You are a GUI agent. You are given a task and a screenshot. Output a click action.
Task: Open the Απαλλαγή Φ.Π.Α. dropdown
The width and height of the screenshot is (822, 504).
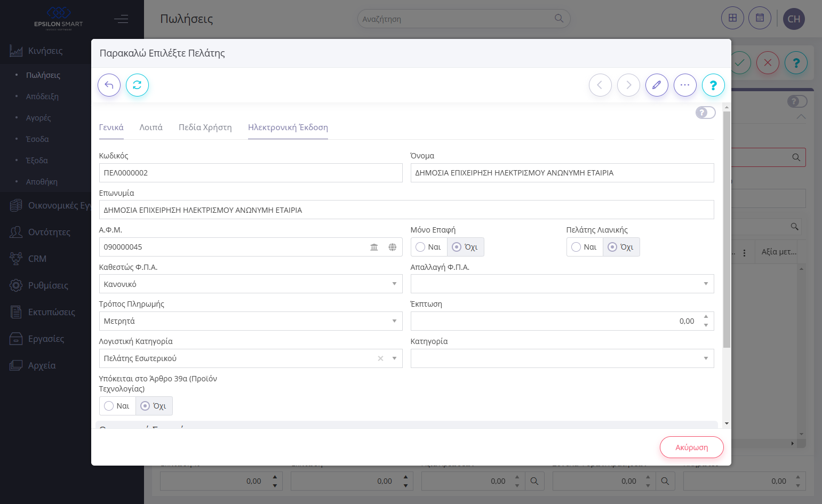click(562, 284)
